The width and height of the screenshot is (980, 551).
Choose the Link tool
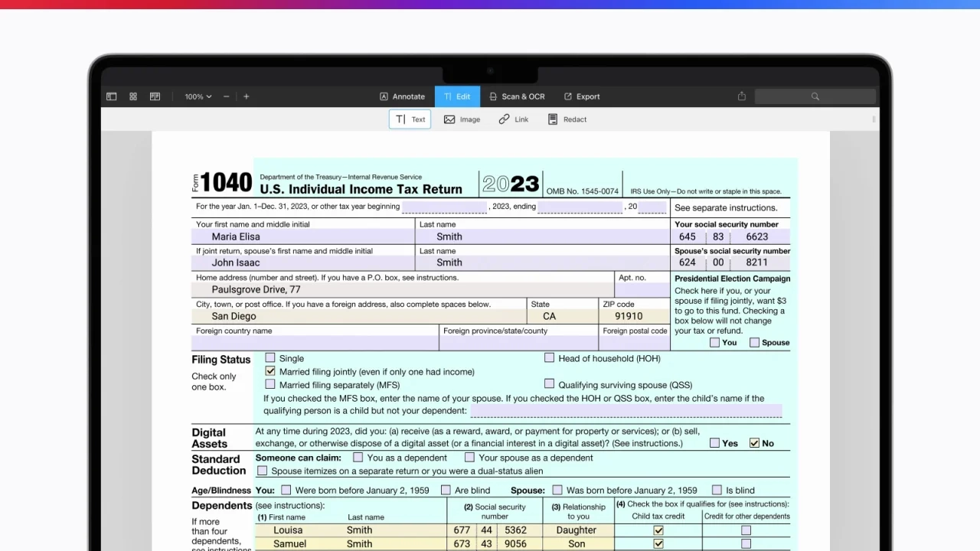[513, 119]
